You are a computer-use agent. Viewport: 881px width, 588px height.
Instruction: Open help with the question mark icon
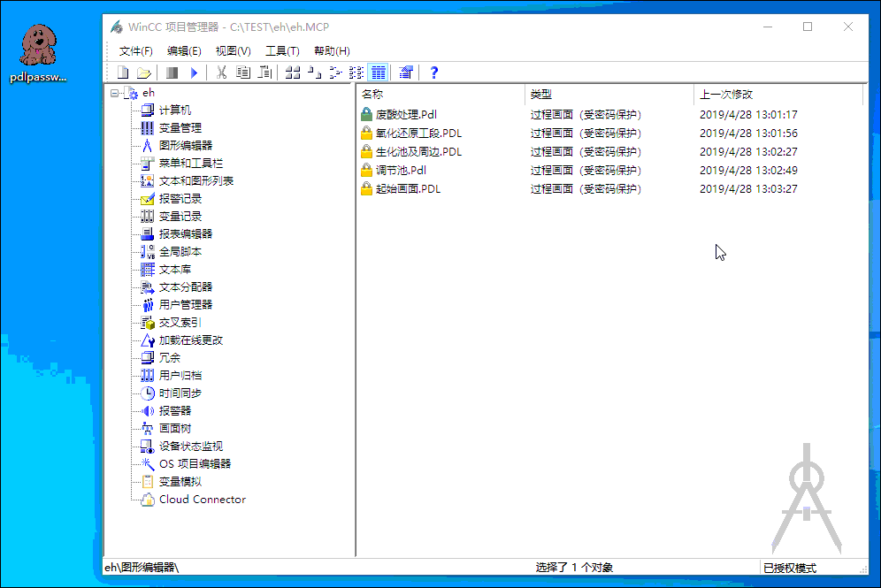point(433,73)
